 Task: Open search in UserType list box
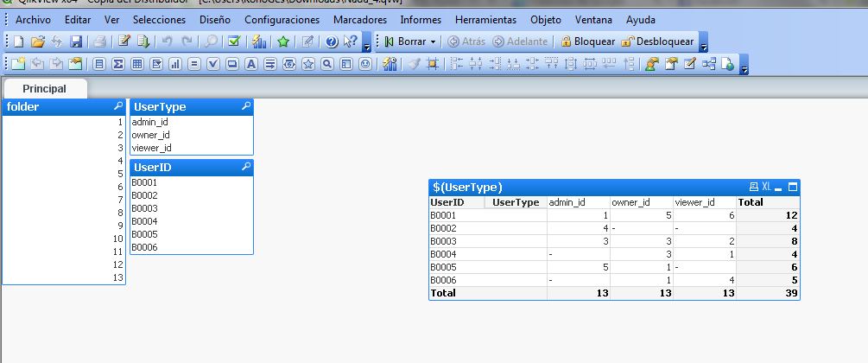[x=246, y=105]
